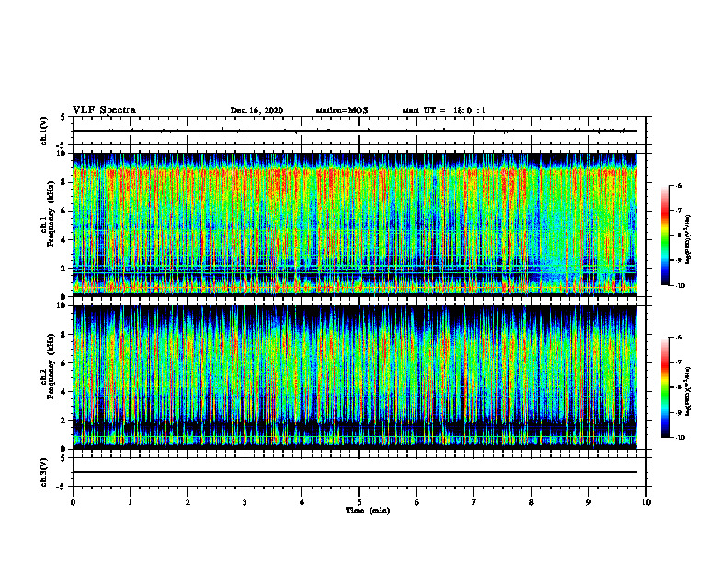Click the time axis tick label "3"

(245, 502)
